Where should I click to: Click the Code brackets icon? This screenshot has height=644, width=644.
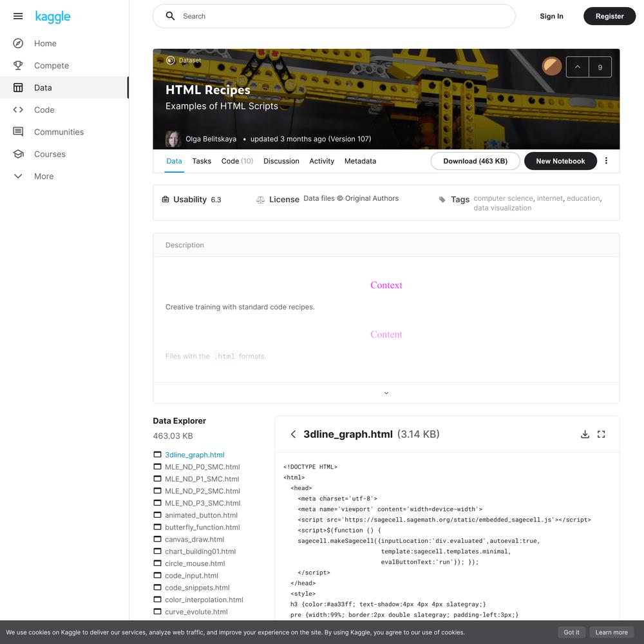click(18, 109)
